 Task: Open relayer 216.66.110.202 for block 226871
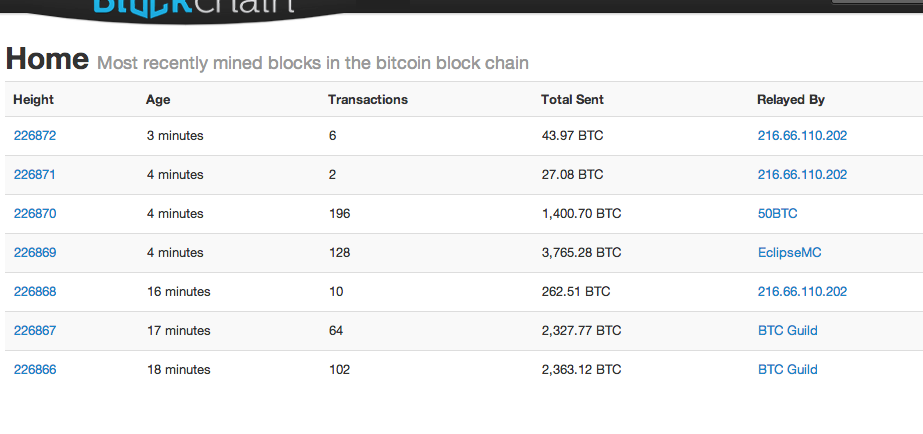[x=802, y=175]
